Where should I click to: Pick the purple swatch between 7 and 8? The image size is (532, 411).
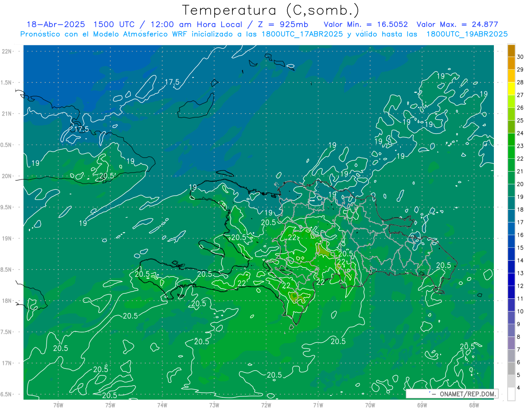point(511,343)
